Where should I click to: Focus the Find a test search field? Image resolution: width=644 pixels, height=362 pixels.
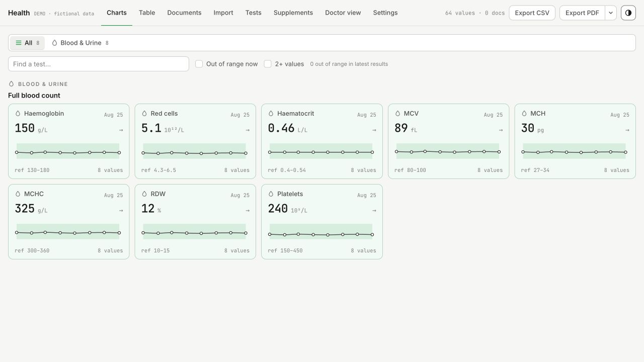coord(99,64)
